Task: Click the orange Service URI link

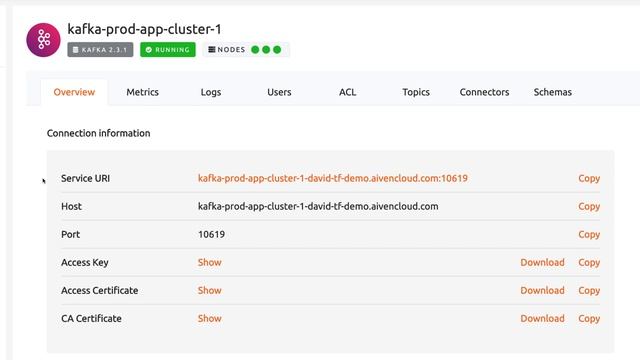Action: (333, 178)
